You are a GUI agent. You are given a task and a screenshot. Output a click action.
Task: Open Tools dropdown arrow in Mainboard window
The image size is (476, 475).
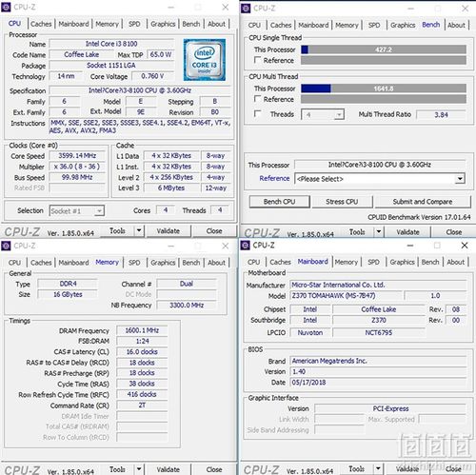coord(378,468)
